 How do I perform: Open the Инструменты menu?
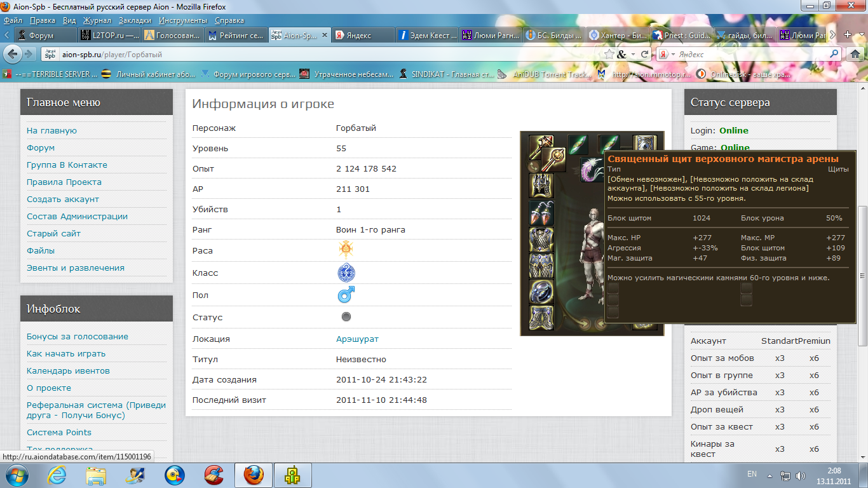click(184, 20)
